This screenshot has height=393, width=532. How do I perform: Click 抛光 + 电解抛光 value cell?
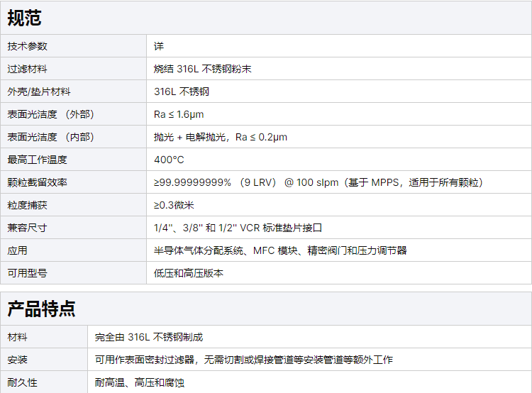[x=220, y=137]
